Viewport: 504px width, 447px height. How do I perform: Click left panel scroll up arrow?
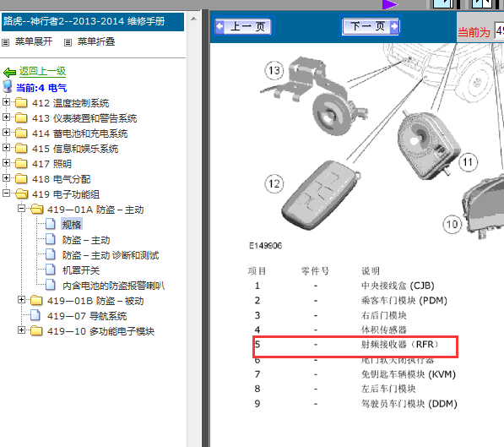click(x=193, y=19)
